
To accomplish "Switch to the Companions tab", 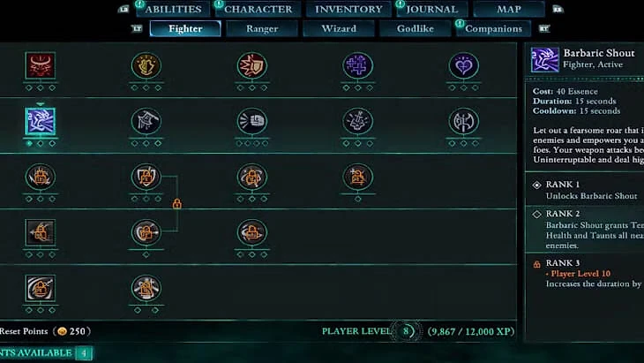I will (x=493, y=29).
